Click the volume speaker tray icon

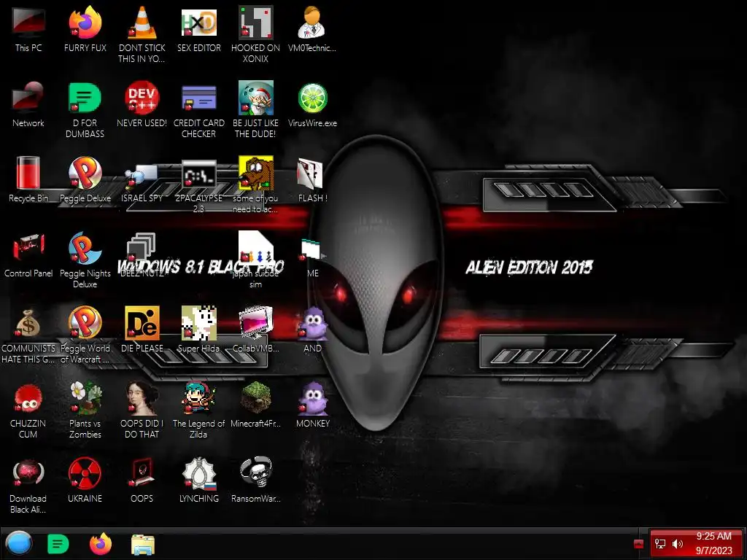[677, 543]
